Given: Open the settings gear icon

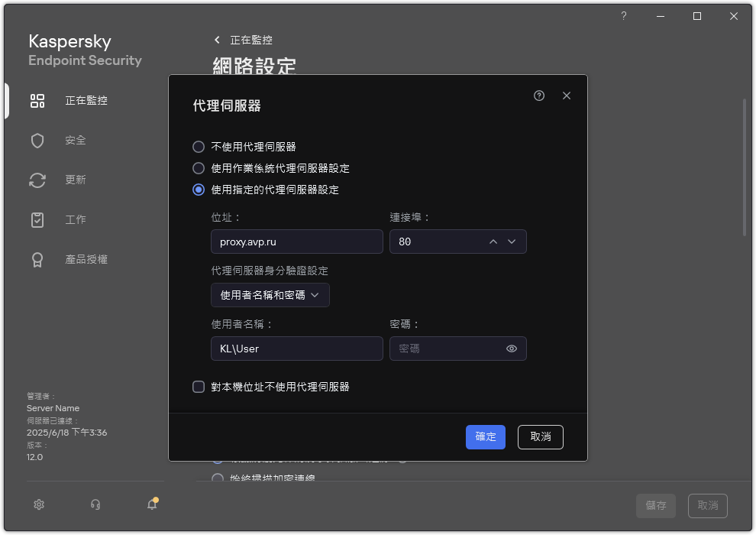Looking at the screenshot, I should click(x=38, y=504).
